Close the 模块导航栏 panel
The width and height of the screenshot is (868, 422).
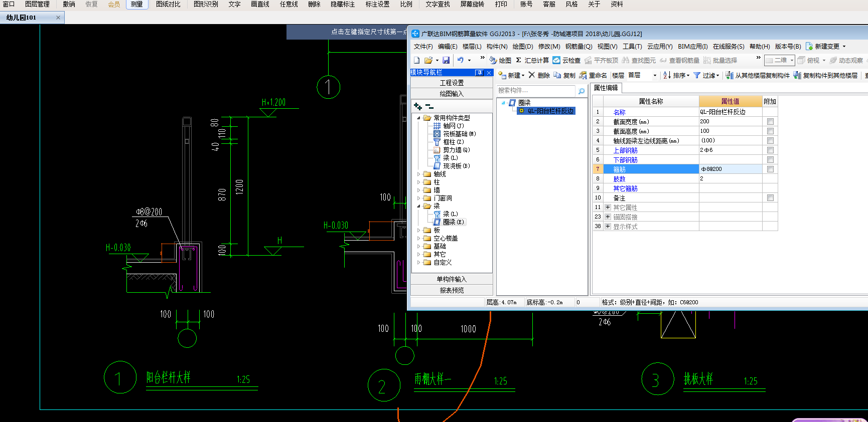pos(489,73)
